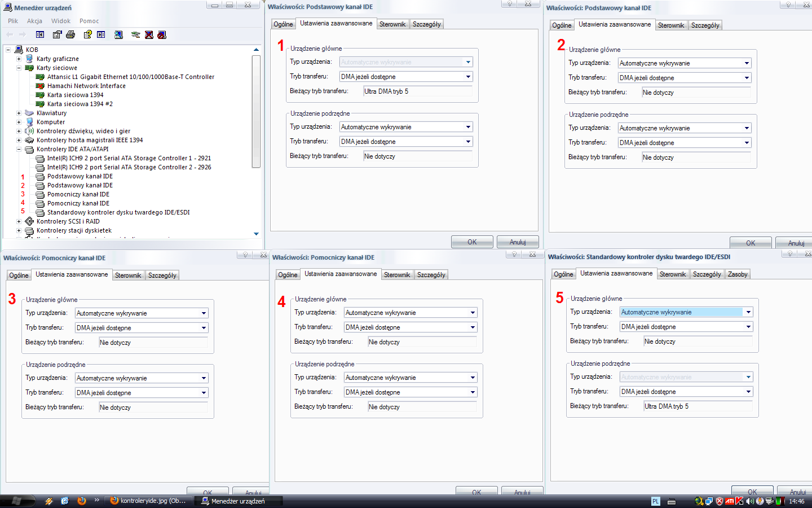Select Standardowy kontroler dysku twardego IDE/ESDI row
812x508 pixels.
(x=118, y=212)
